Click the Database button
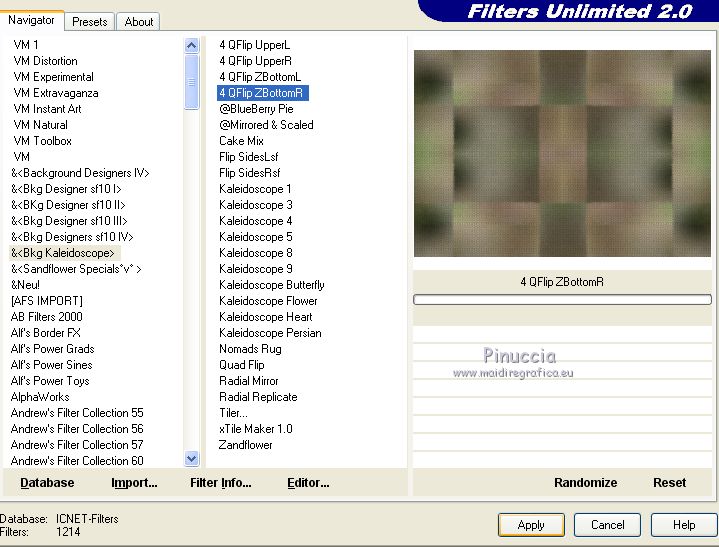This screenshot has height=547, width=719. (47, 483)
